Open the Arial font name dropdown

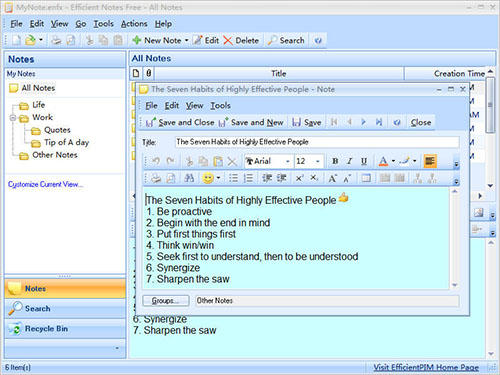pyautogui.click(x=288, y=162)
